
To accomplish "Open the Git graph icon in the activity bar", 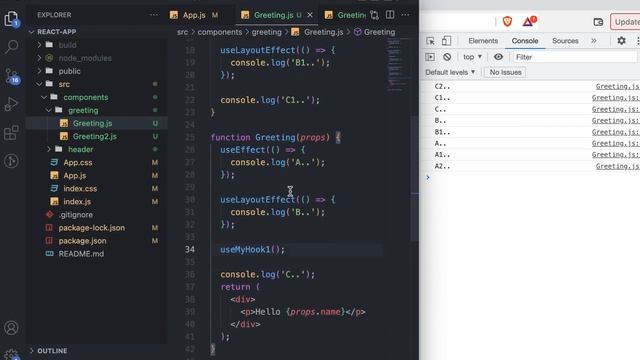I will coord(11,161).
